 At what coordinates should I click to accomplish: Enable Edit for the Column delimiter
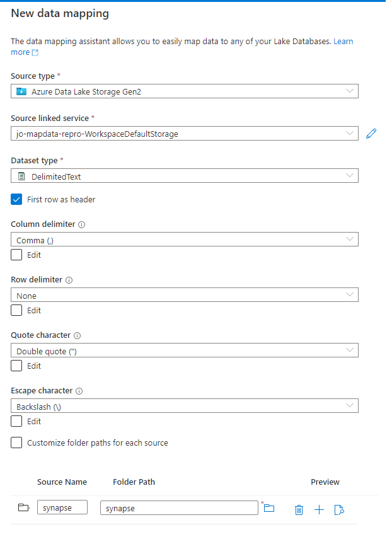pyautogui.click(x=15, y=255)
